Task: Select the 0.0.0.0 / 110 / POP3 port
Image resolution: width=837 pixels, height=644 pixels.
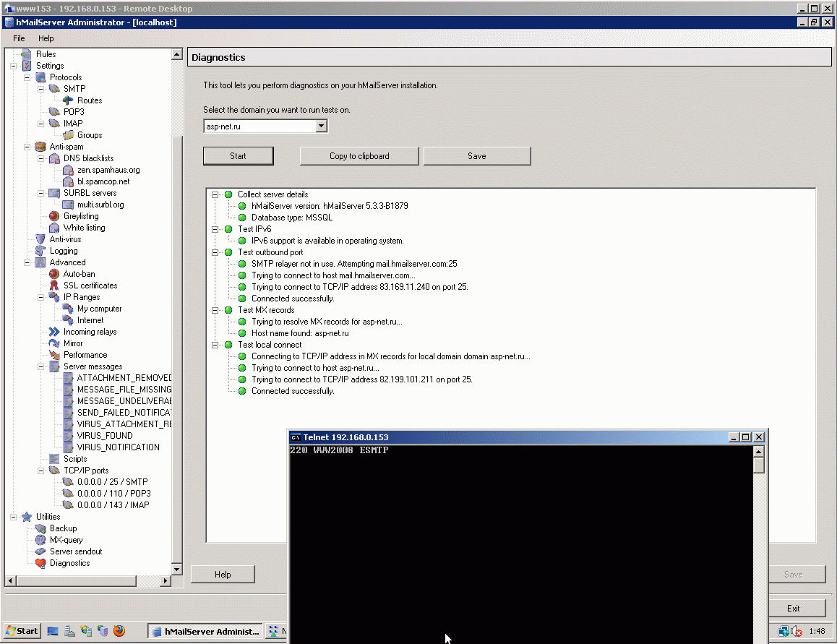Action: coord(114,494)
